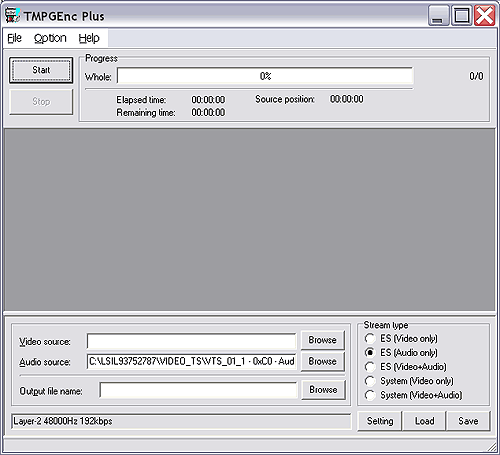Minimize the TMPGEnc Plus window
The width and height of the screenshot is (500, 455).
(439, 15)
